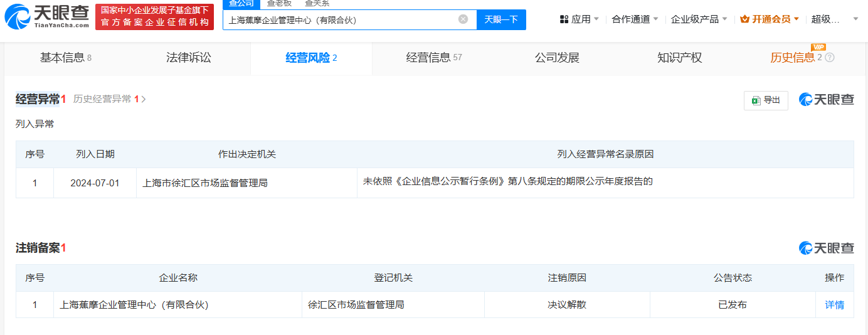Click the 应用 grid icon
This screenshot has height=335, width=868.
click(x=564, y=19)
